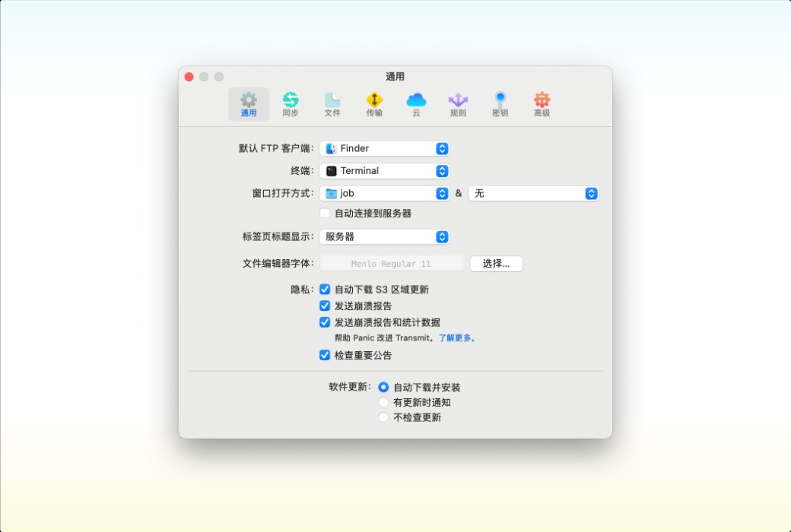Expand the 无 dropdown menu
791x532 pixels.
532,194
